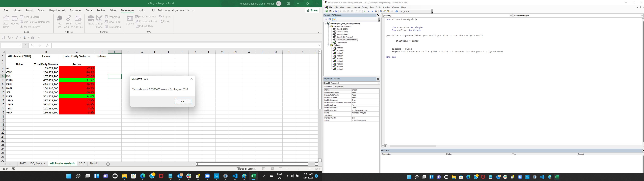
Task: Open the Debug menu in VBA editor
Action: [x=365, y=8]
